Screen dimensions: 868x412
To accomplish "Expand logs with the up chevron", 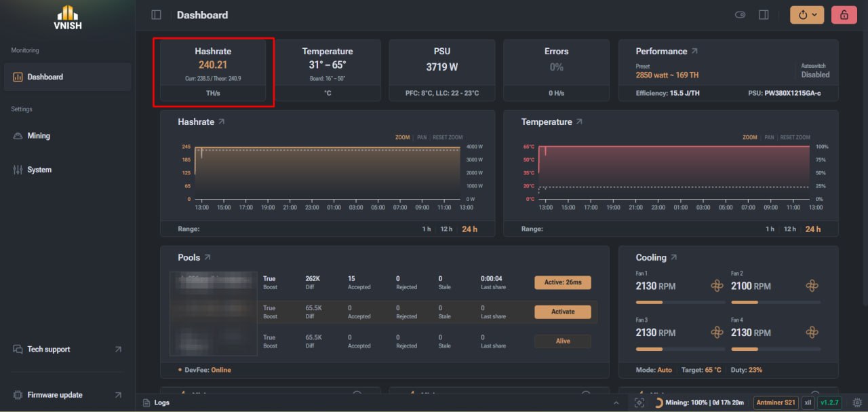I will point(616,402).
